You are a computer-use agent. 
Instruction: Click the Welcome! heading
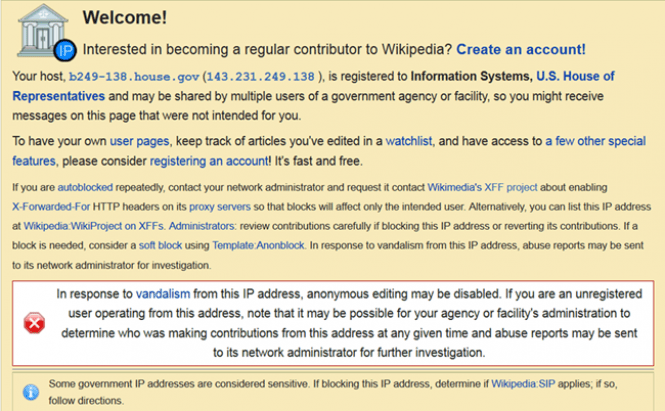click(125, 18)
